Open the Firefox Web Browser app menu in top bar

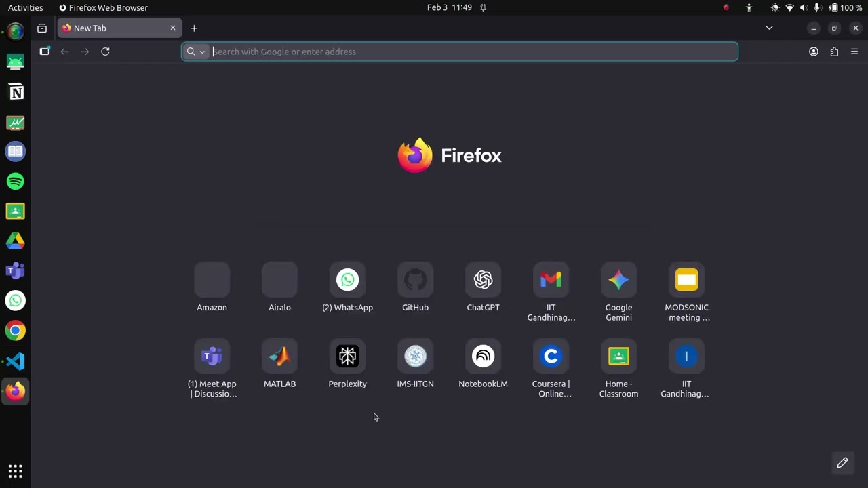(x=103, y=8)
